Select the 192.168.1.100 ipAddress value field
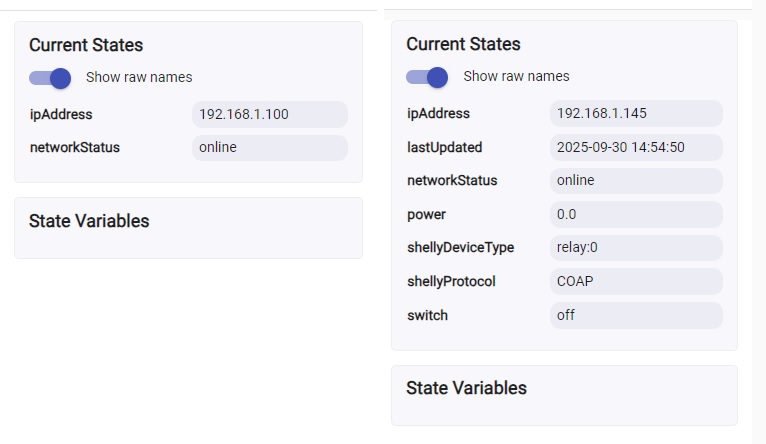This screenshot has width=766, height=444. click(269, 114)
